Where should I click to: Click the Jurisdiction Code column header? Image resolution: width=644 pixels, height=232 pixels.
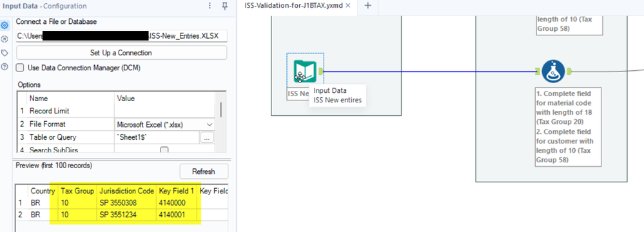[126, 191]
